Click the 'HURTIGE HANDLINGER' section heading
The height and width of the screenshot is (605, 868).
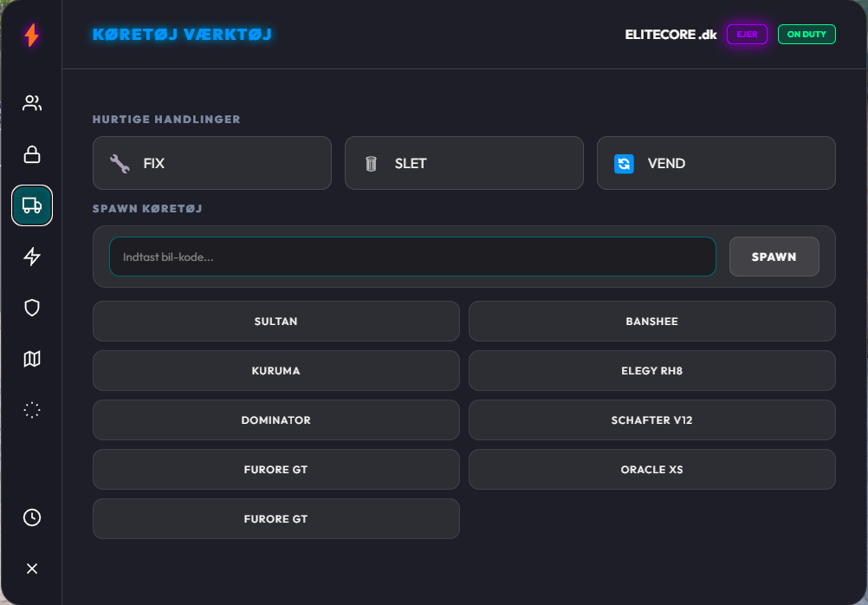pos(166,119)
